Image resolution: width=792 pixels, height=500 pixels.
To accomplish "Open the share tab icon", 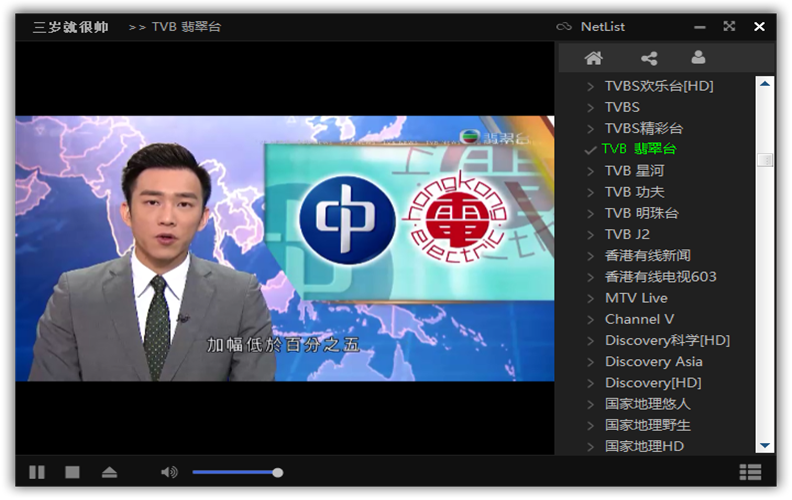I will pyautogui.click(x=649, y=58).
